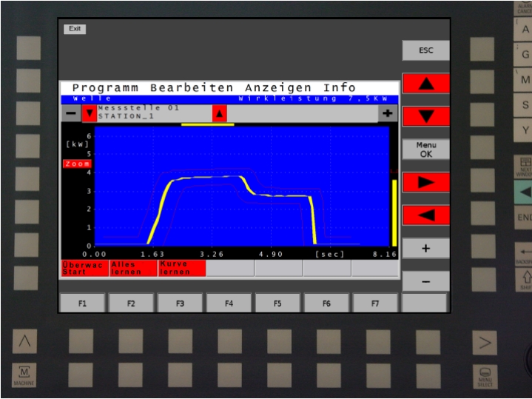Open the Anzeigen menu

(278, 87)
